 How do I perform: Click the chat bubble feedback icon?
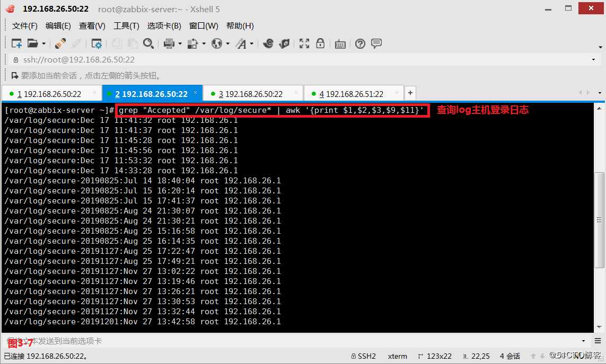point(376,43)
